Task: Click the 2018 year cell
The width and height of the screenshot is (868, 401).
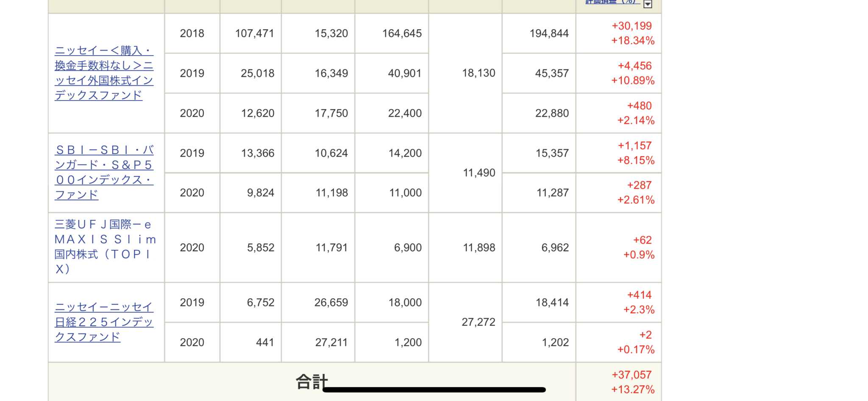Action: tap(192, 34)
